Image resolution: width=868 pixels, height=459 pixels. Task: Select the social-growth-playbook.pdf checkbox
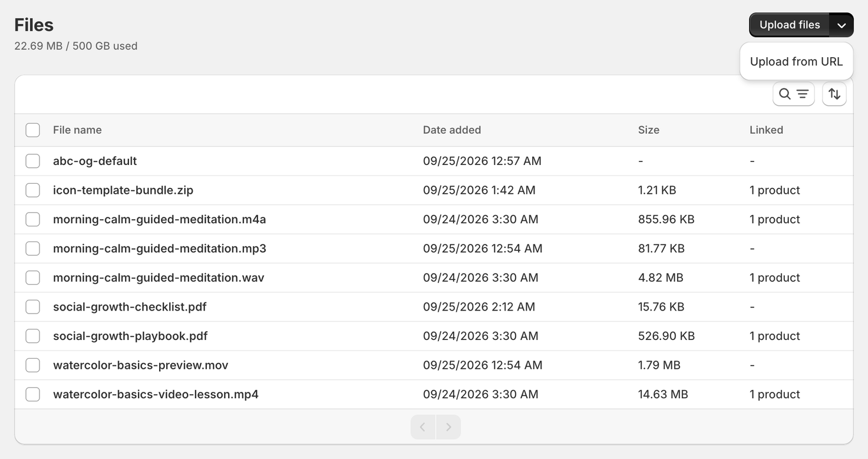click(33, 336)
